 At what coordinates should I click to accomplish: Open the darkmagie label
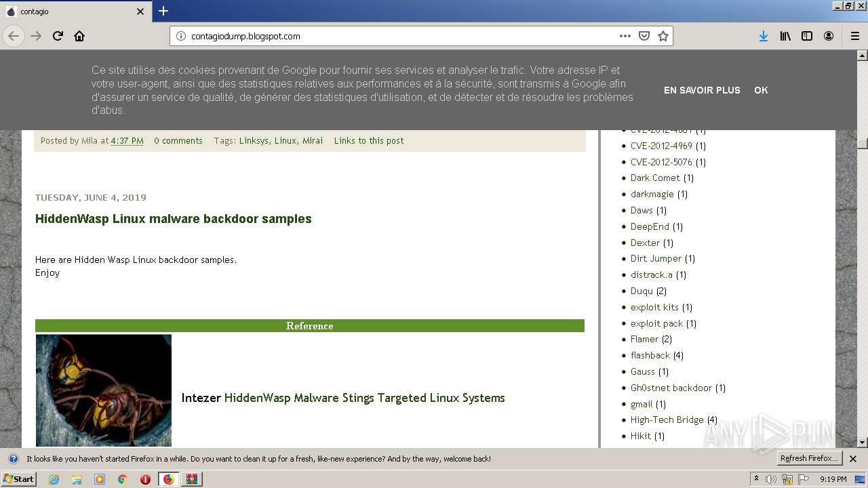(x=652, y=194)
